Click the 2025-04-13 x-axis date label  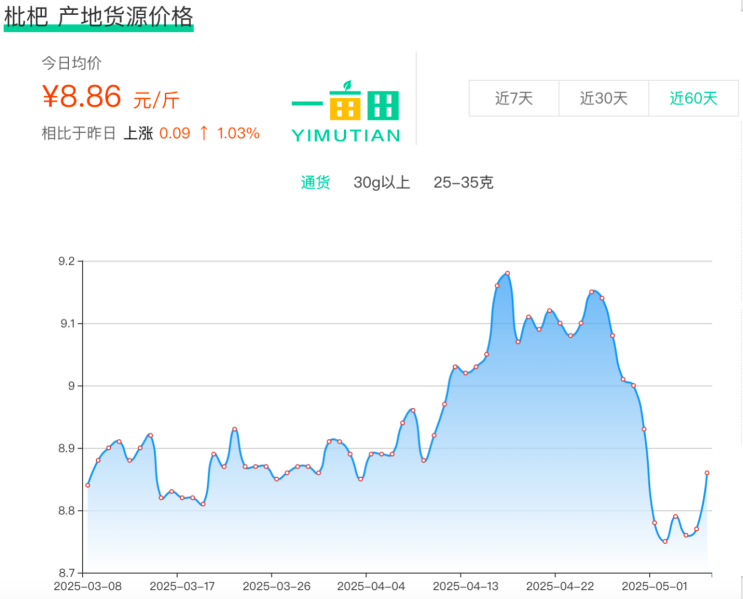[466, 587]
